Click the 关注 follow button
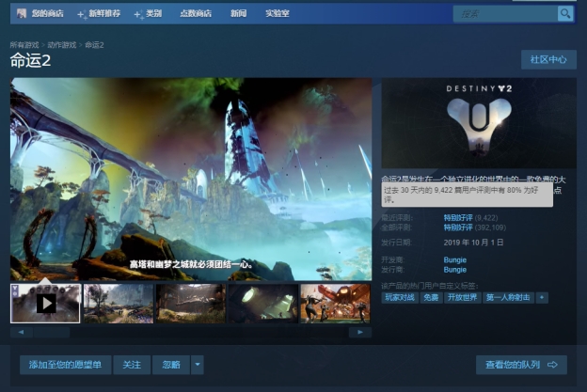The height and width of the screenshot is (392, 587). pyautogui.click(x=132, y=365)
